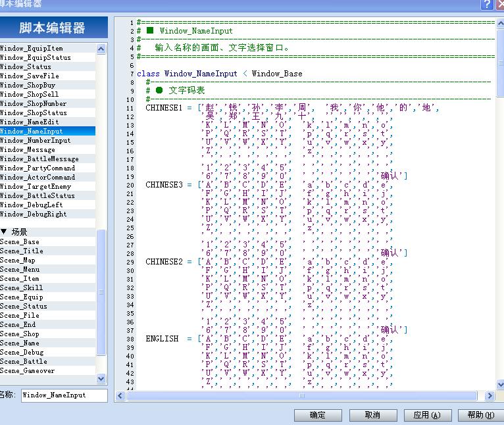504x425 pixels.
Task: Select Window_ShopBuy script
Action: pyautogui.click(x=47, y=85)
